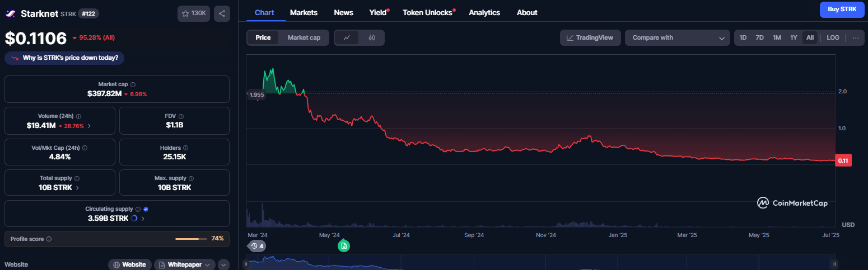Click the 74% profile score value
The width and height of the screenshot is (868, 270).
click(217, 239)
